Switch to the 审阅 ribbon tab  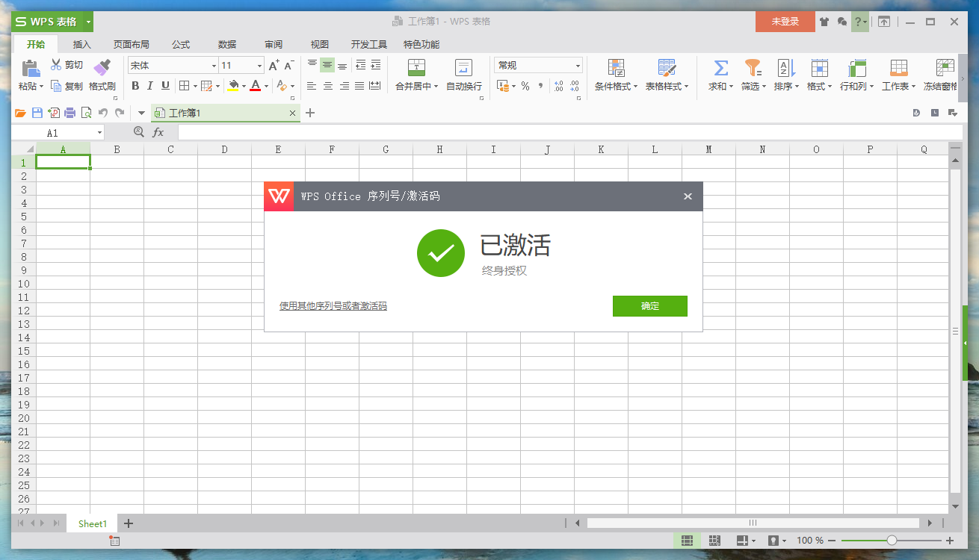click(274, 45)
